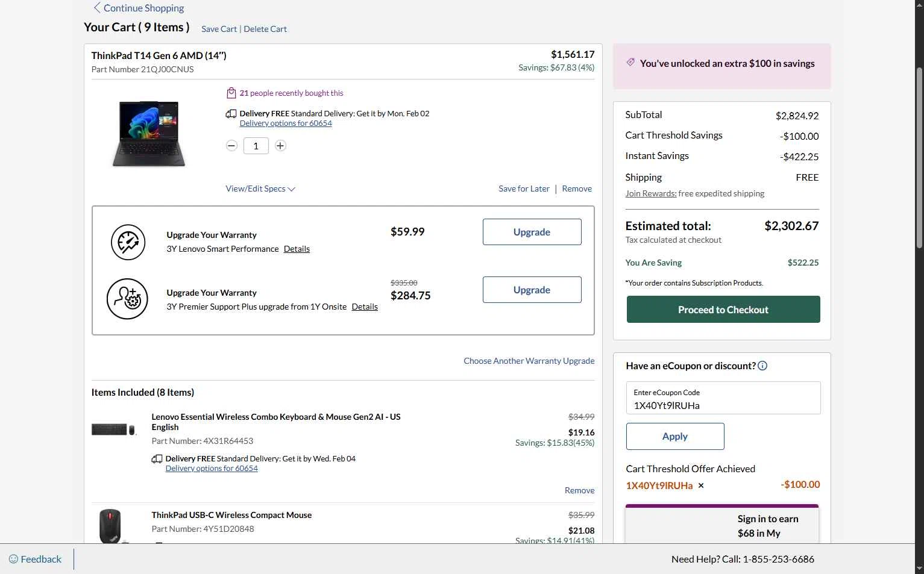The image size is (924, 574).
Task: Click the quantity field showing 1
Action: point(256,146)
